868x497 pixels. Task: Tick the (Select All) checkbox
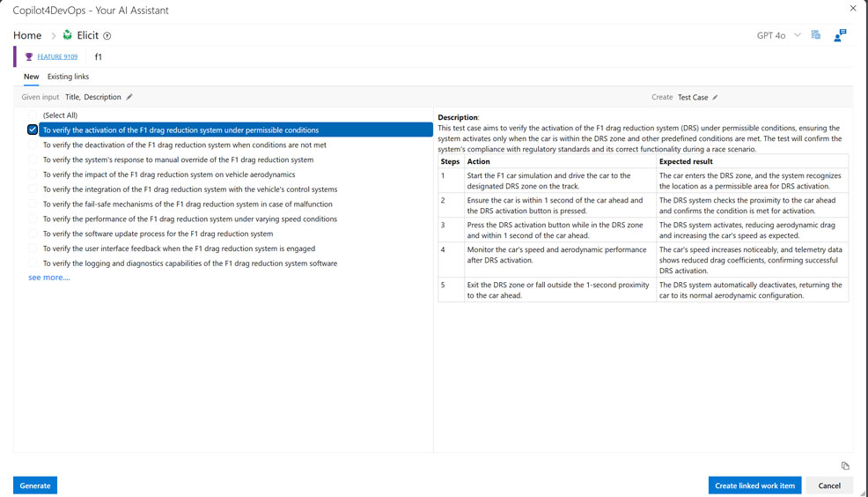pyautogui.click(x=33, y=115)
